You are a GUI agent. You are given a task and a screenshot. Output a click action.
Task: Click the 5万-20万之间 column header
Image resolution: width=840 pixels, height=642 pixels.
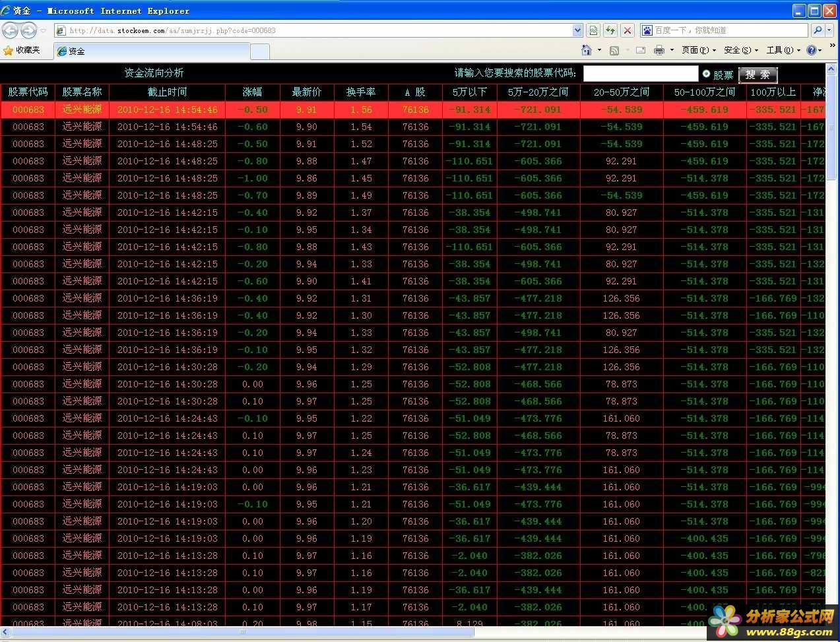538,92
